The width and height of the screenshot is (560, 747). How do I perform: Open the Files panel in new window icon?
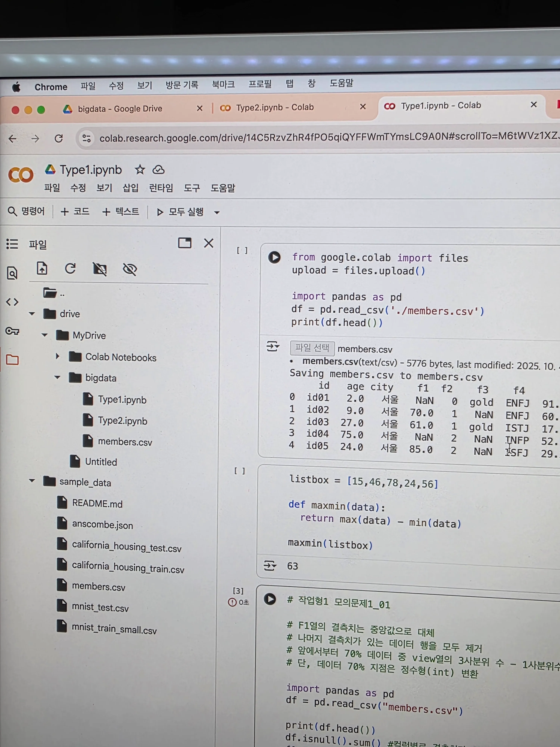185,243
